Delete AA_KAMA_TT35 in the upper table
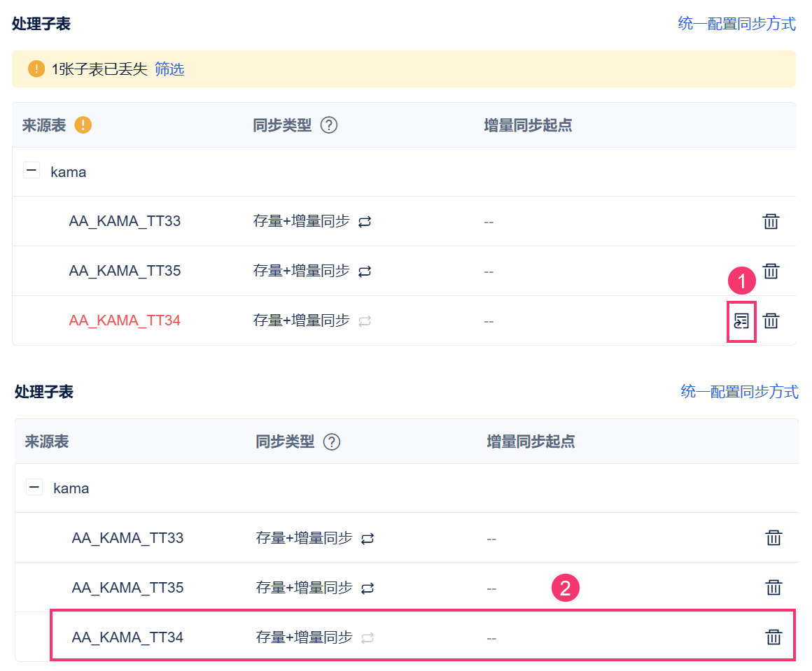The image size is (812, 671). click(771, 271)
